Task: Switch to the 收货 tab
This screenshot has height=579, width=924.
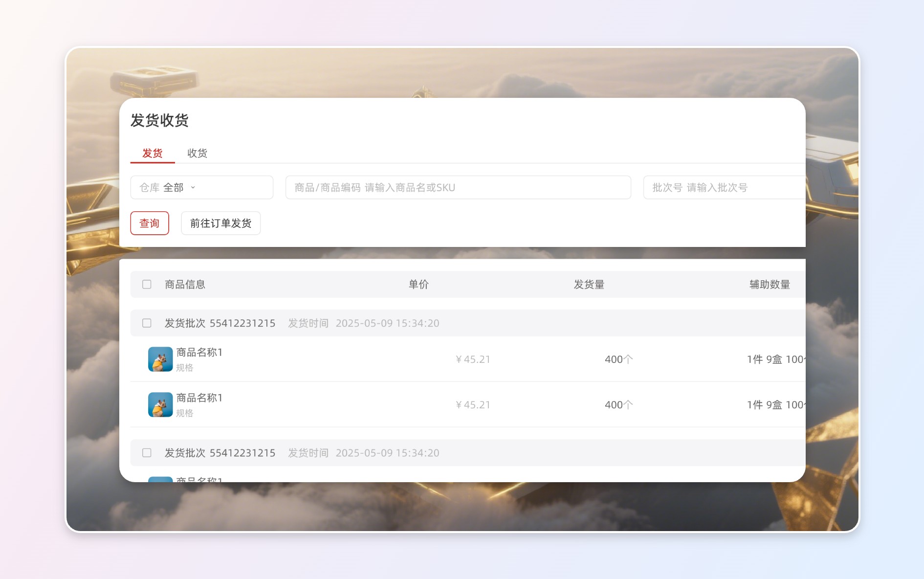Action: 197,153
